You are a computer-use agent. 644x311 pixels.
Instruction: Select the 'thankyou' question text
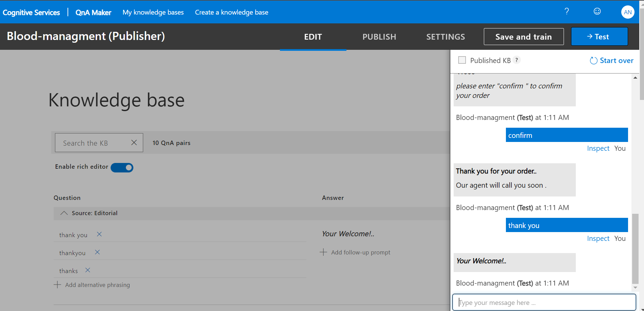[72, 253]
